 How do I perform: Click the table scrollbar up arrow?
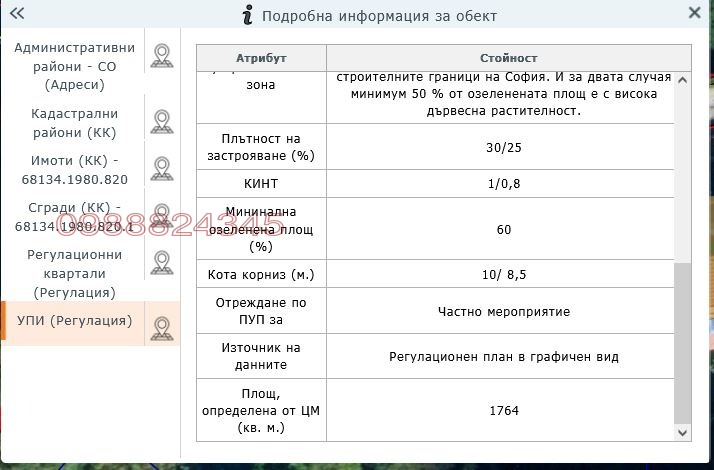(x=682, y=80)
